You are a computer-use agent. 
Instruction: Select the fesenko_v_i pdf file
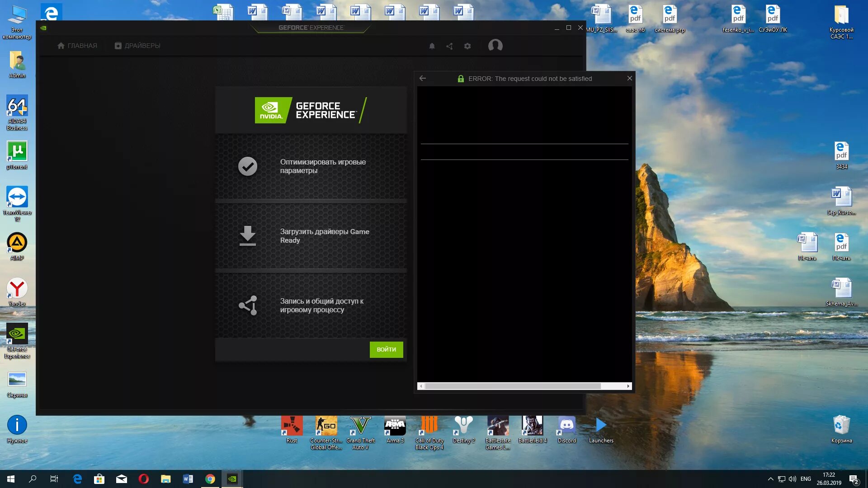click(x=738, y=18)
